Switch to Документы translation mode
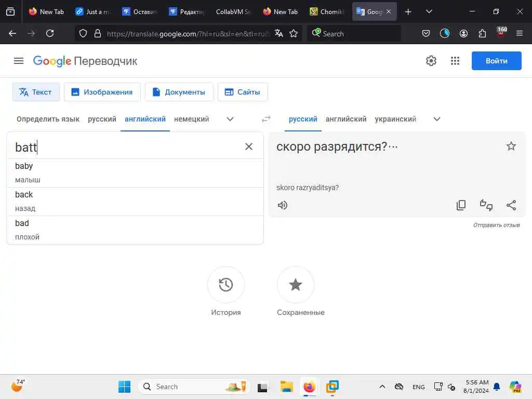532x399 pixels. click(179, 92)
